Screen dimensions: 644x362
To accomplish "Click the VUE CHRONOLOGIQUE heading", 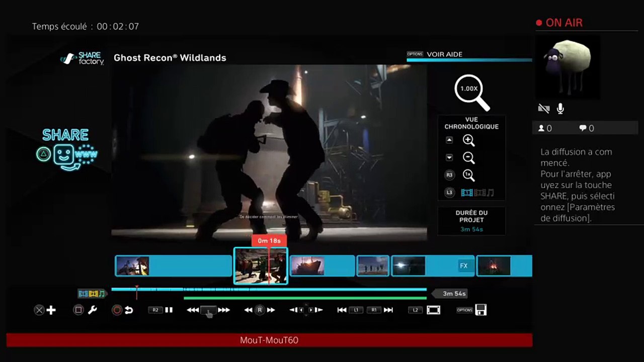I will pyautogui.click(x=471, y=123).
